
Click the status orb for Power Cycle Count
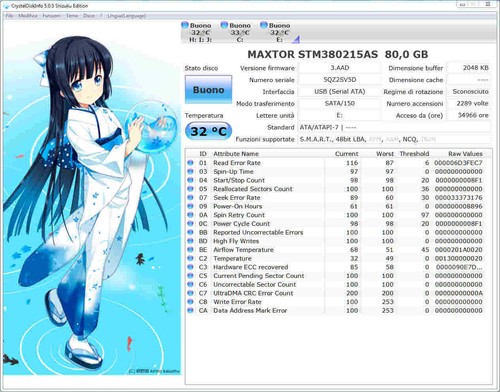pyautogui.click(x=190, y=223)
